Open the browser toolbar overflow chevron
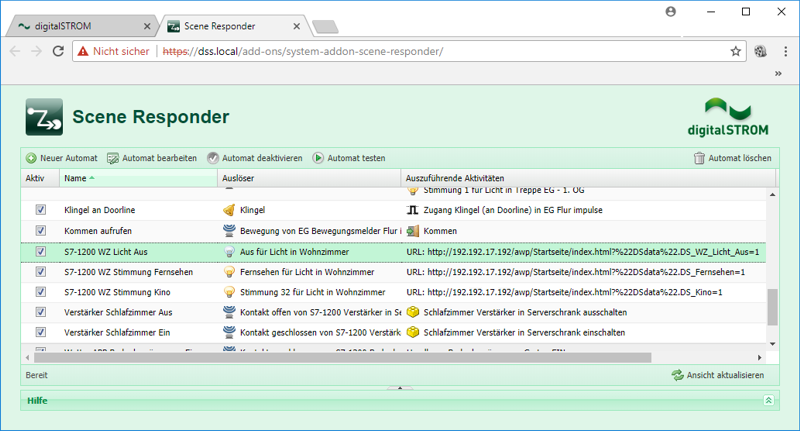 (x=779, y=73)
